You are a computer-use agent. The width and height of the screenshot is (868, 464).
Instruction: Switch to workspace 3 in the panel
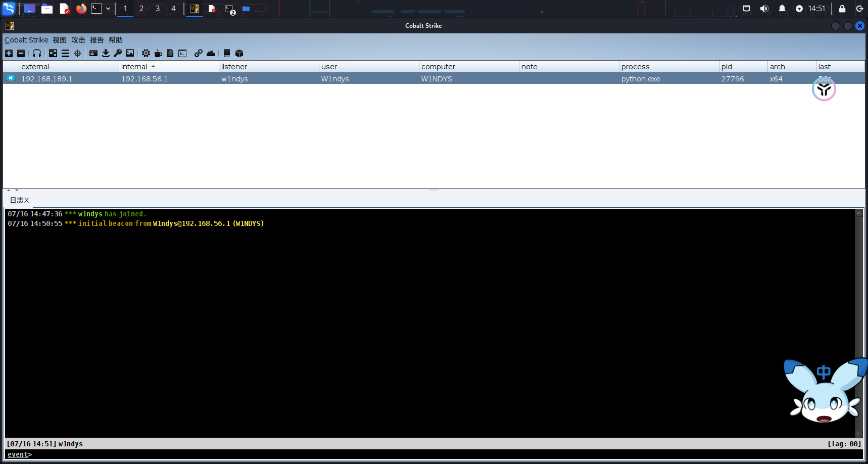pyautogui.click(x=158, y=9)
